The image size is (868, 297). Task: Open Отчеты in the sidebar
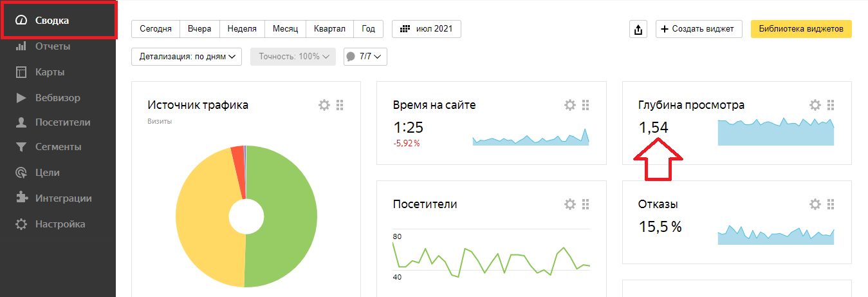[53, 46]
